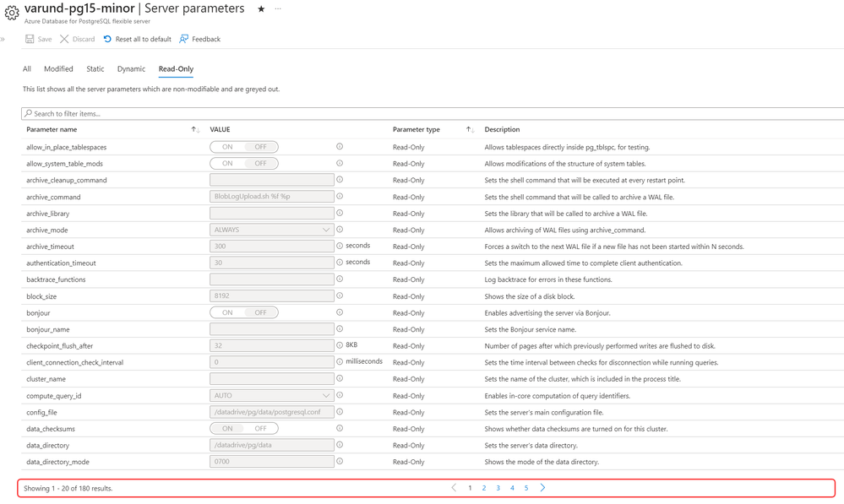Show info icon for backtrace_functions
Viewport: 844px width, 504px height.
340,279
